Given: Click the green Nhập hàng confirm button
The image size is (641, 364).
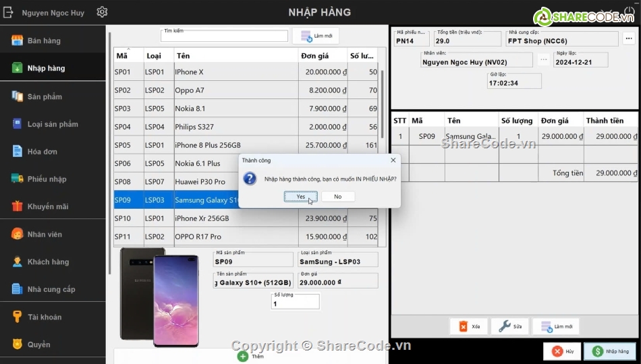Looking at the screenshot, I should [x=611, y=351].
